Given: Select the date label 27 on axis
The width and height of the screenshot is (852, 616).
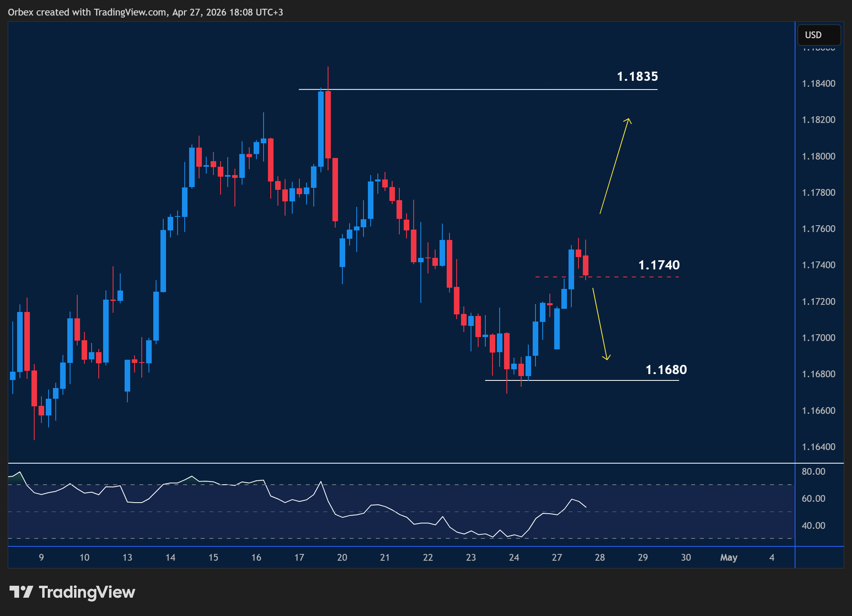Looking at the screenshot, I should pyautogui.click(x=557, y=557).
